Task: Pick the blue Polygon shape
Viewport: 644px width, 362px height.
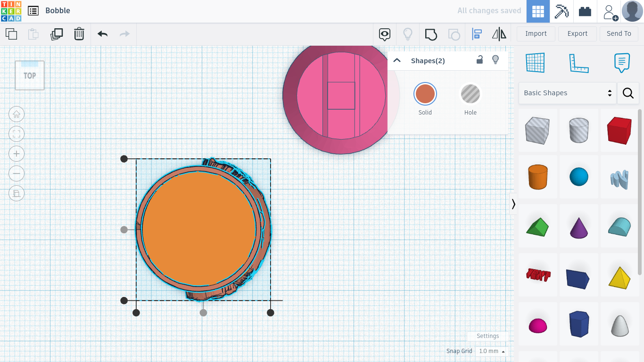Action: pos(578,324)
